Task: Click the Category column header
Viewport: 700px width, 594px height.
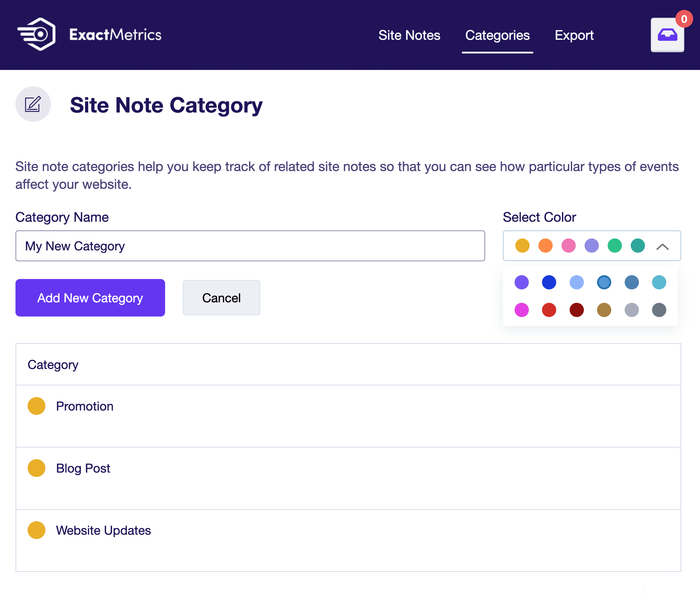Action: (53, 365)
